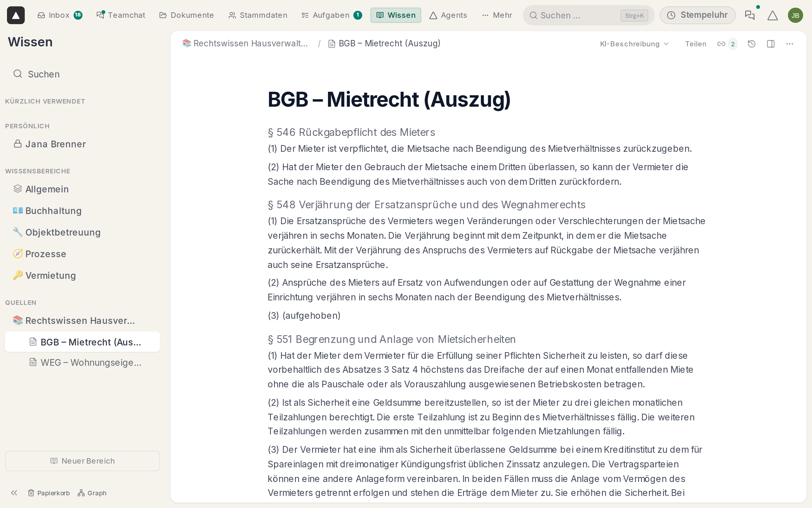Select the Wissen tab
812x508 pixels.
(396, 15)
